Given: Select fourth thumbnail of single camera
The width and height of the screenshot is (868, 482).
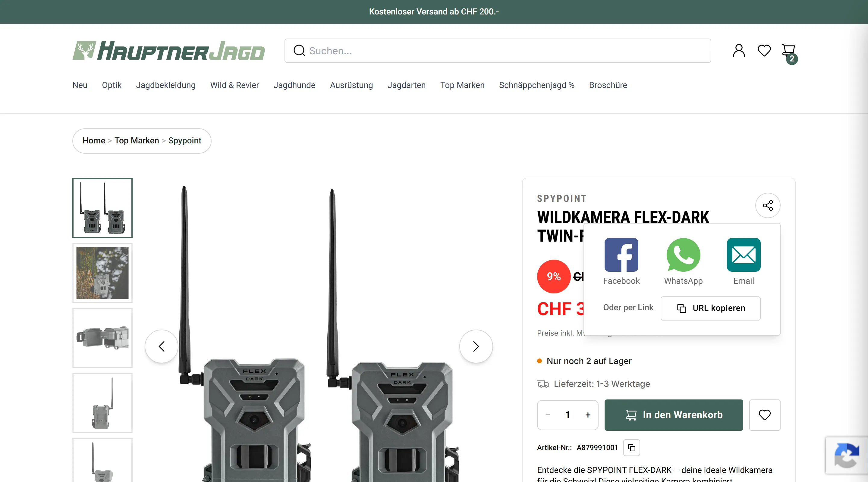Looking at the screenshot, I should (102, 403).
